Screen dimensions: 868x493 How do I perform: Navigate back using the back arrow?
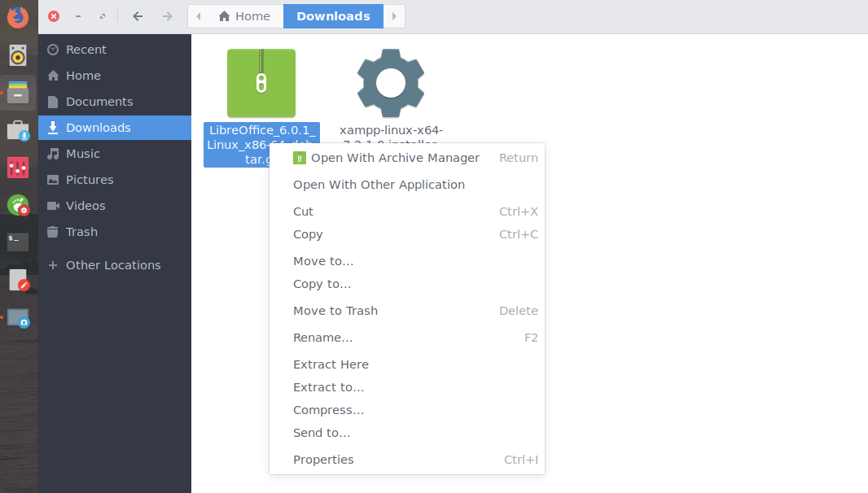click(138, 15)
